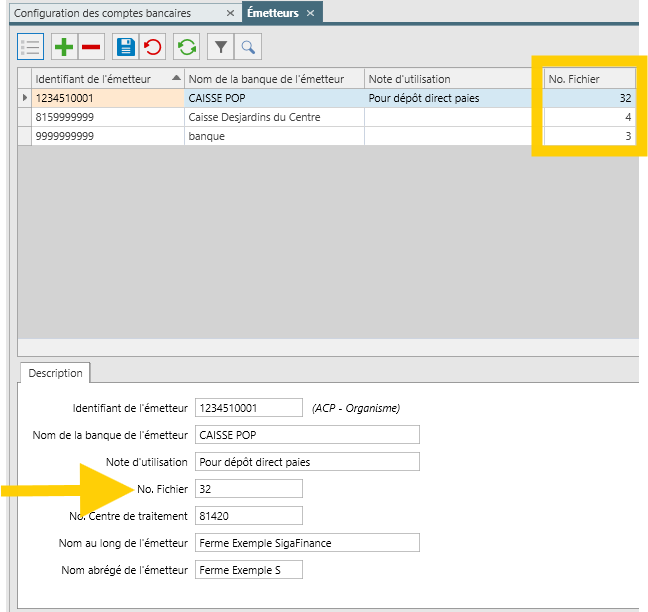Screen dimensions: 648x612
Task: Add a new émetteur with green plus
Action: click(x=64, y=47)
